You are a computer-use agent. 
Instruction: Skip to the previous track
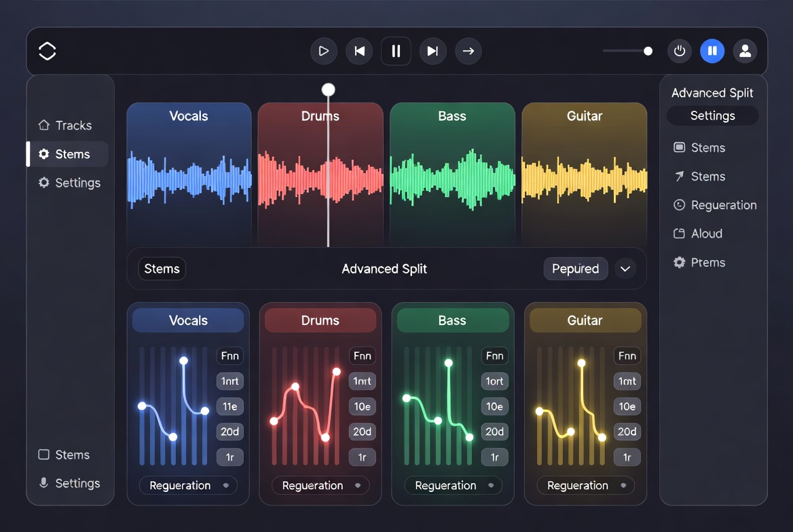tap(360, 51)
